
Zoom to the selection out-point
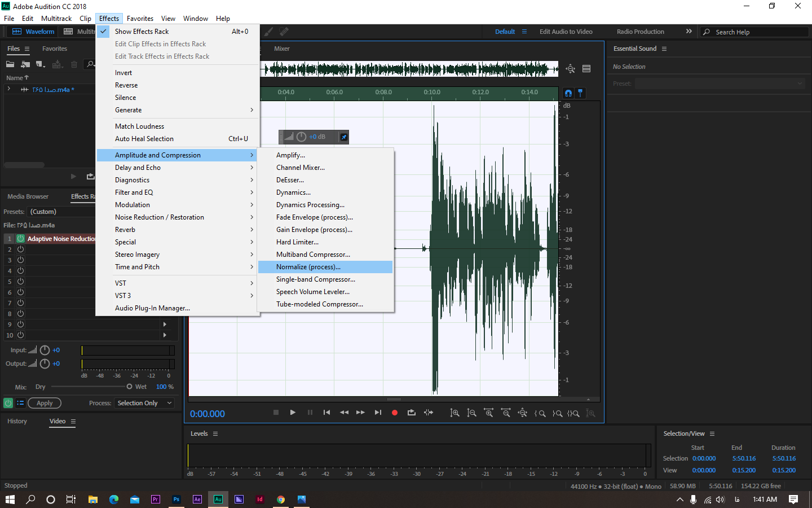point(557,413)
